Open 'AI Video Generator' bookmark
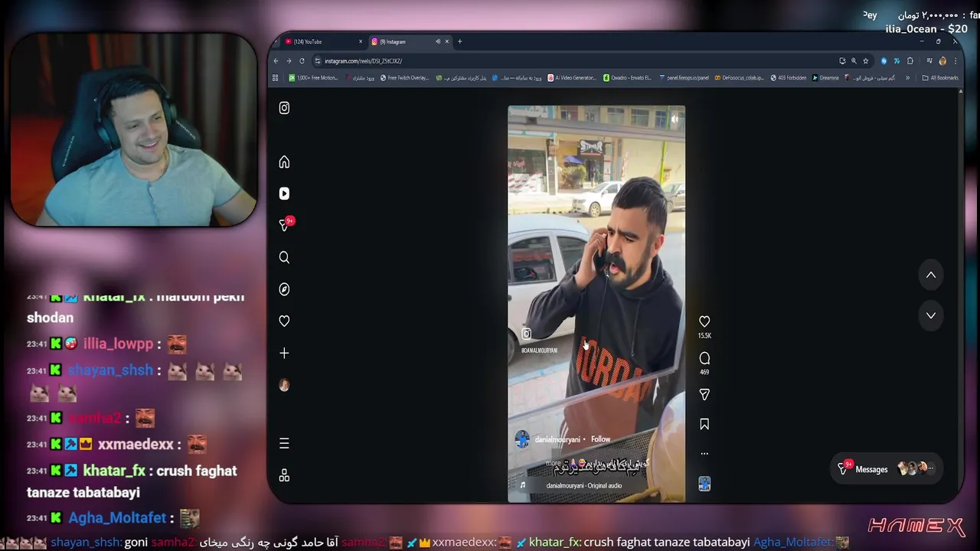The width and height of the screenshot is (980, 551). click(570, 77)
